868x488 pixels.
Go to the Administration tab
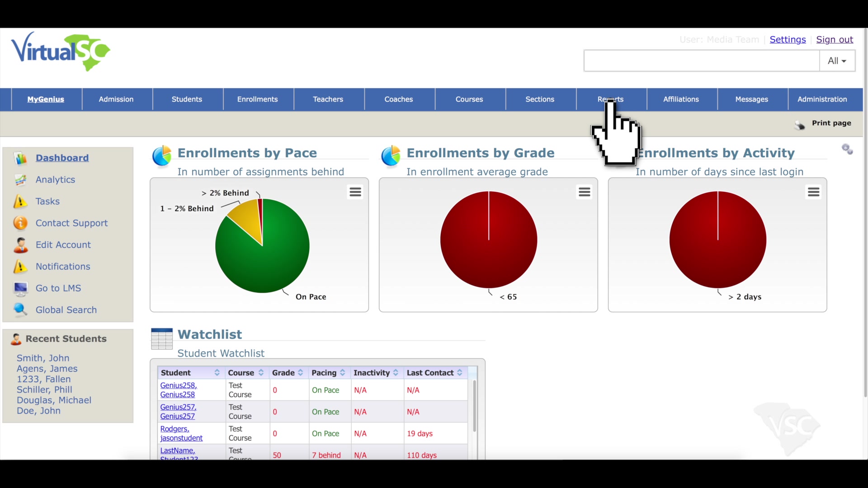[822, 99]
